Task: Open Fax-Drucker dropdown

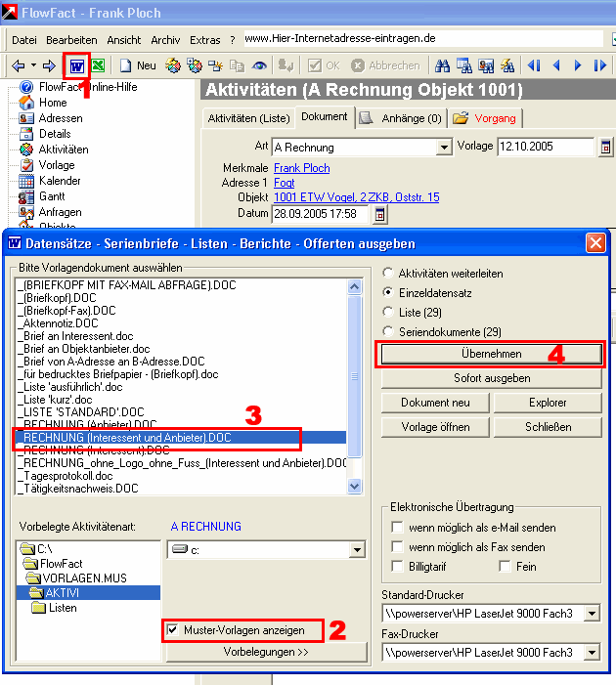Action: tap(592, 653)
